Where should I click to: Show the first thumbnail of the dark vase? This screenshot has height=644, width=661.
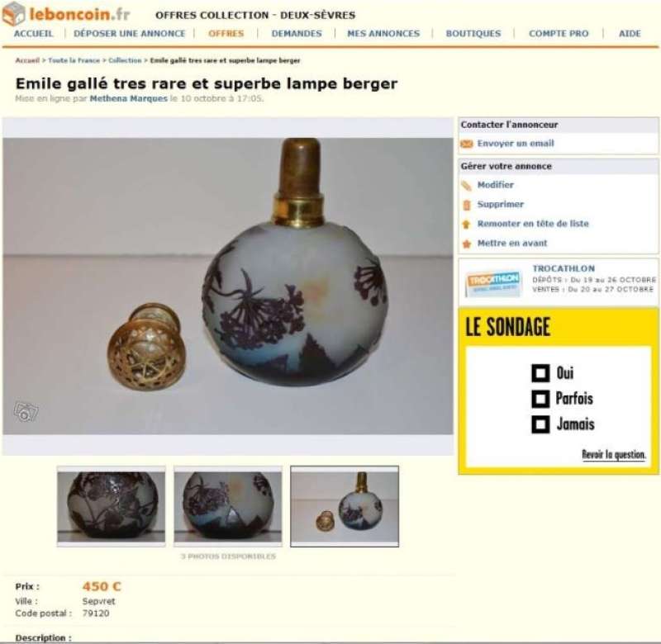(x=112, y=506)
